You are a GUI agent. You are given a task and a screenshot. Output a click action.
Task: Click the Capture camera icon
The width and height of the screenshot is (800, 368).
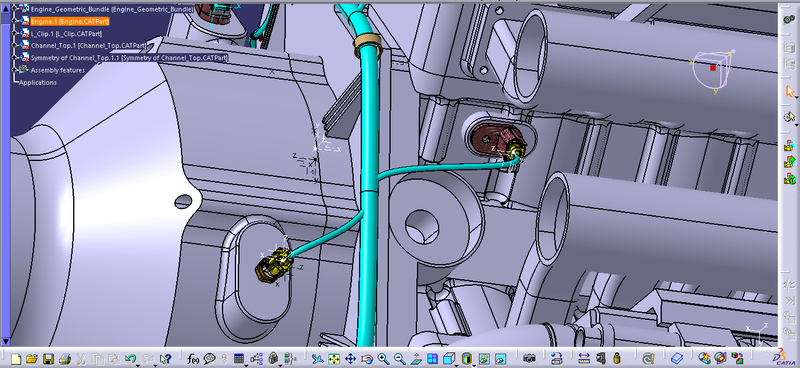[530, 359]
